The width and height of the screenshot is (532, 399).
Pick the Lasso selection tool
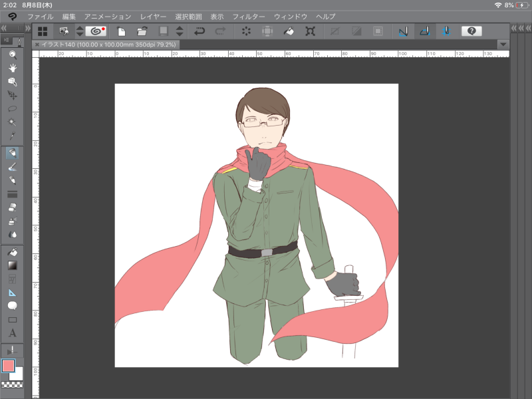point(12,108)
